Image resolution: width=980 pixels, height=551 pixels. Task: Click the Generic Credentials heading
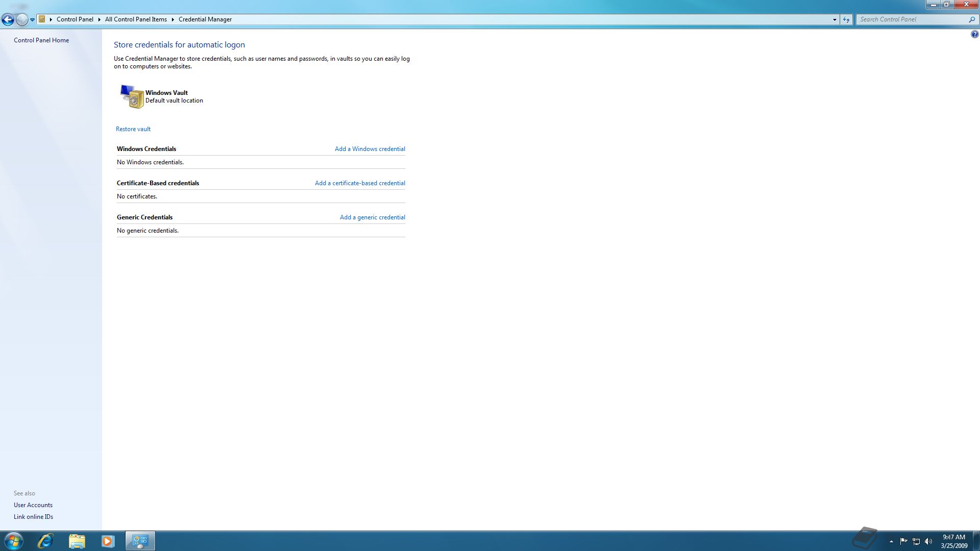point(144,217)
